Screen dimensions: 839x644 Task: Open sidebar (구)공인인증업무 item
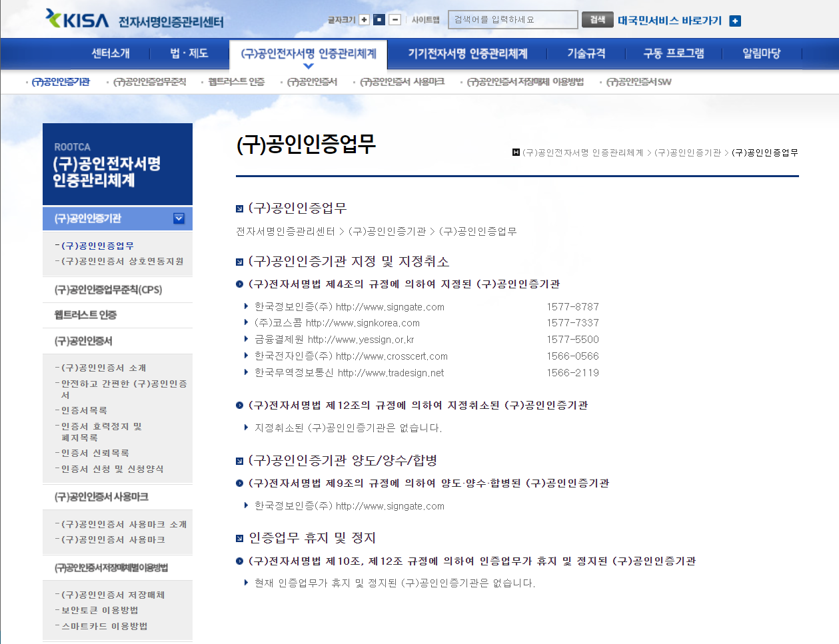97,246
